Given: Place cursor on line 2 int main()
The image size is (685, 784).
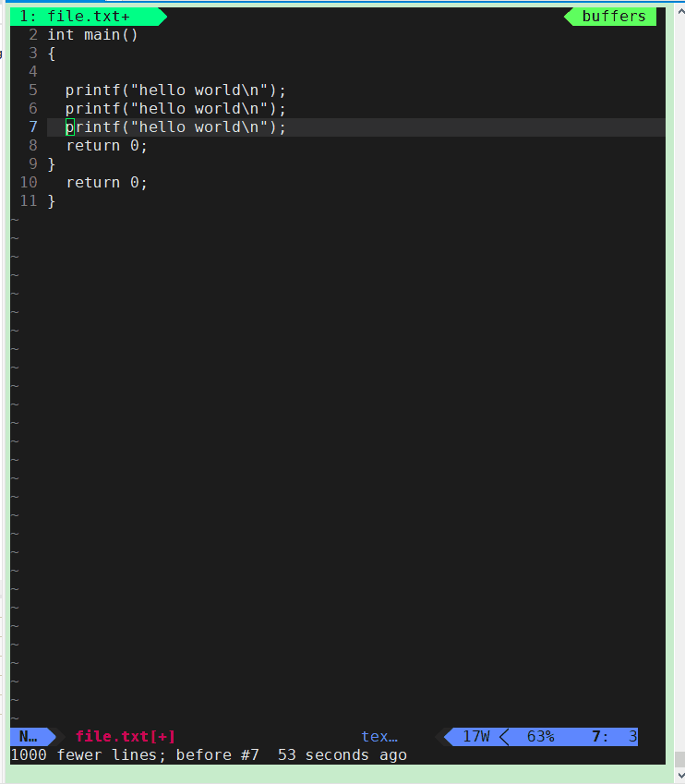Looking at the screenshot, I should (92, 35).
